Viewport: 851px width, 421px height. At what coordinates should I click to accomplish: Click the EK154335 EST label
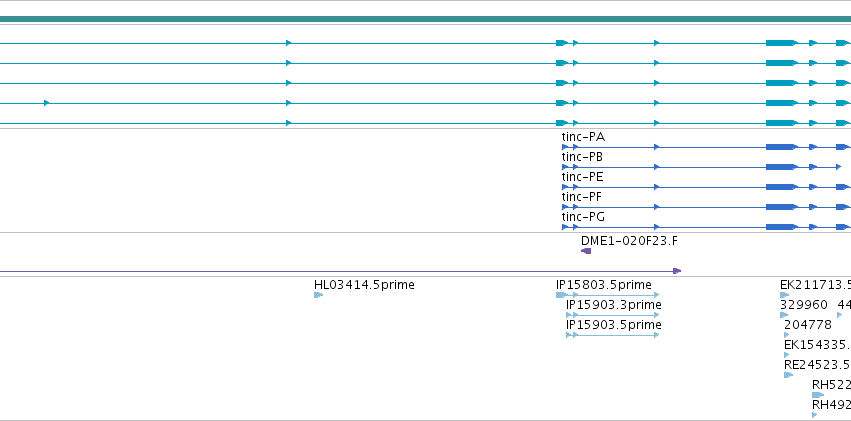[x=817, y=345]
